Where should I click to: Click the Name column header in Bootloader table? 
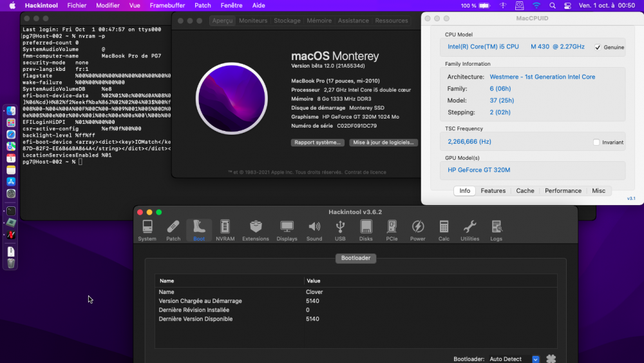pos(229,280)
